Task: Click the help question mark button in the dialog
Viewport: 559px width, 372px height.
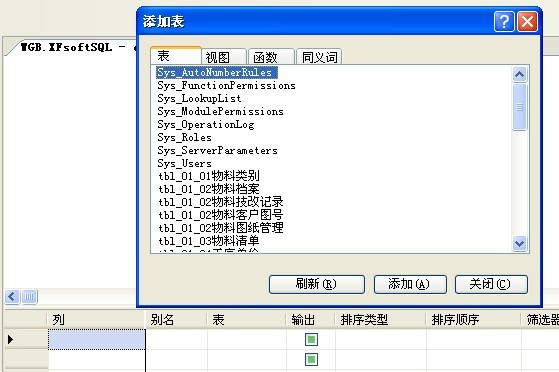Action: (x=504, y=21)
